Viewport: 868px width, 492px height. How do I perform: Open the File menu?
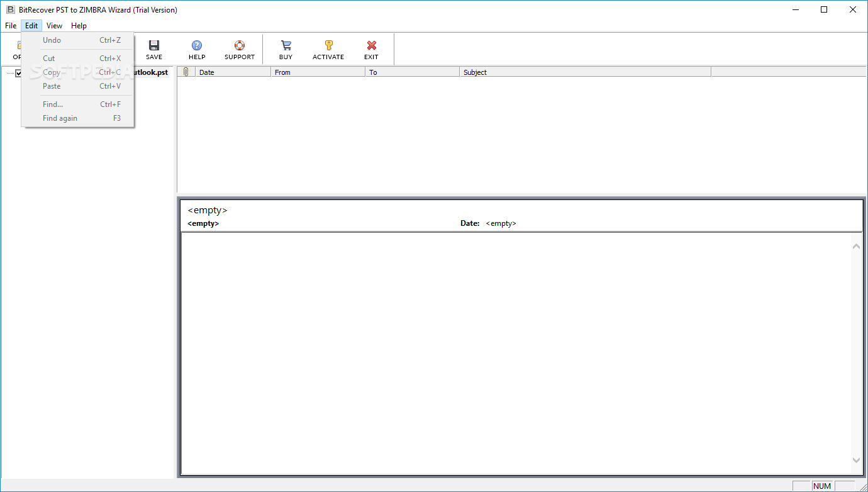click(x=11, y=26)
